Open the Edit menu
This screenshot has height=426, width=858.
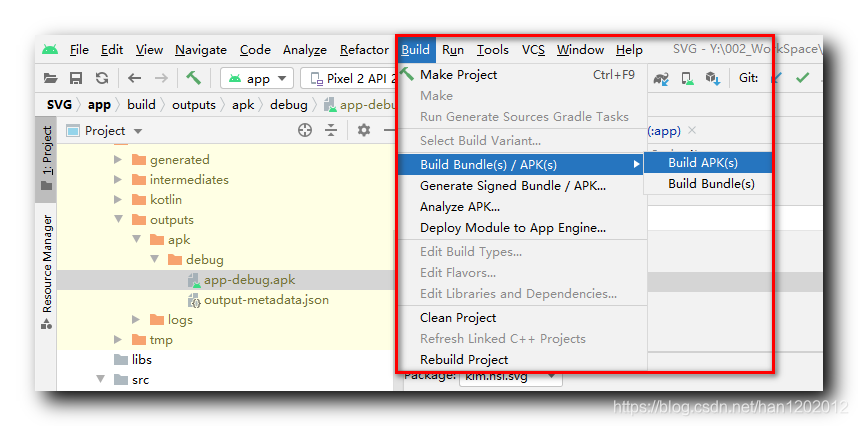coord(112,50)
